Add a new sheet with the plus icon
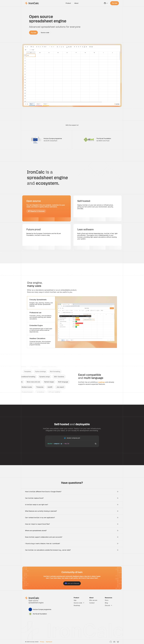Image resolution: width=144 pixels, height=644 pixels. point(25,104)
